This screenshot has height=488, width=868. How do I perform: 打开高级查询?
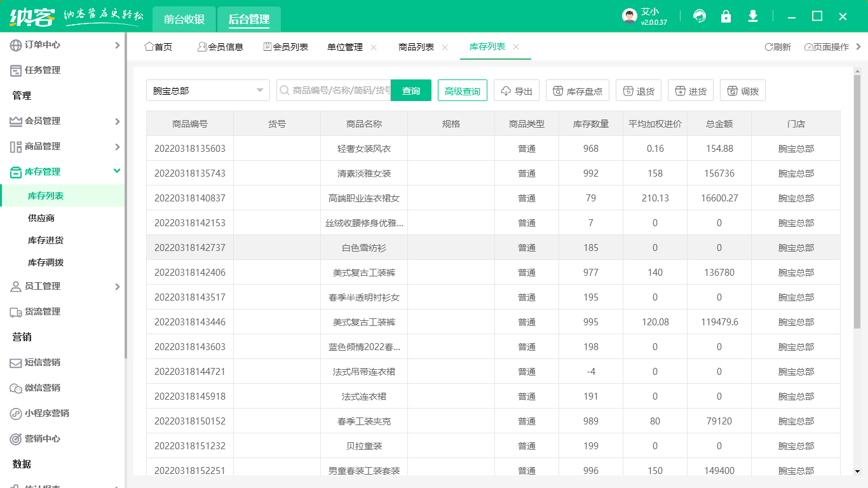pyautogui.click(x=462, y=90)
